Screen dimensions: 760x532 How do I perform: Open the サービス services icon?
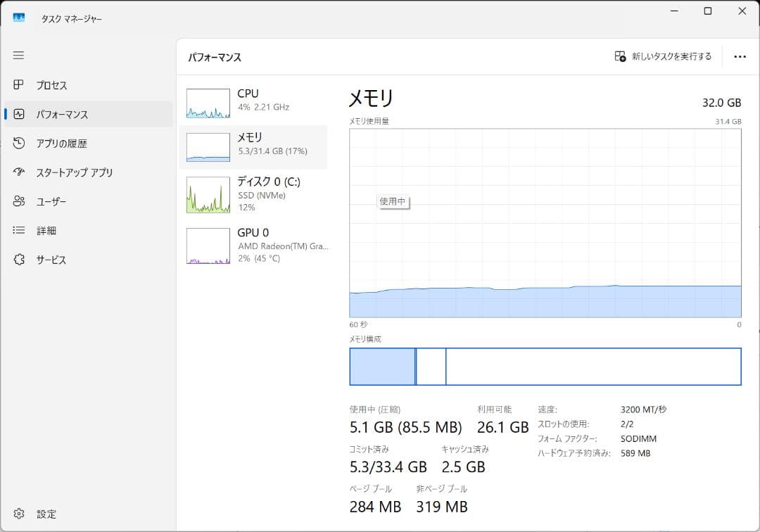click(x=19, y=260)
